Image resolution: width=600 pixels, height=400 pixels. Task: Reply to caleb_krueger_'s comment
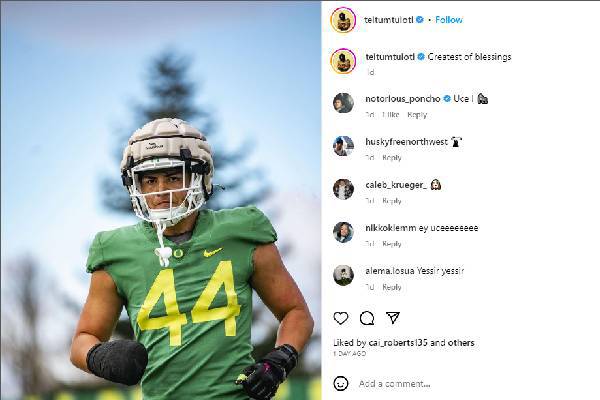392,201
